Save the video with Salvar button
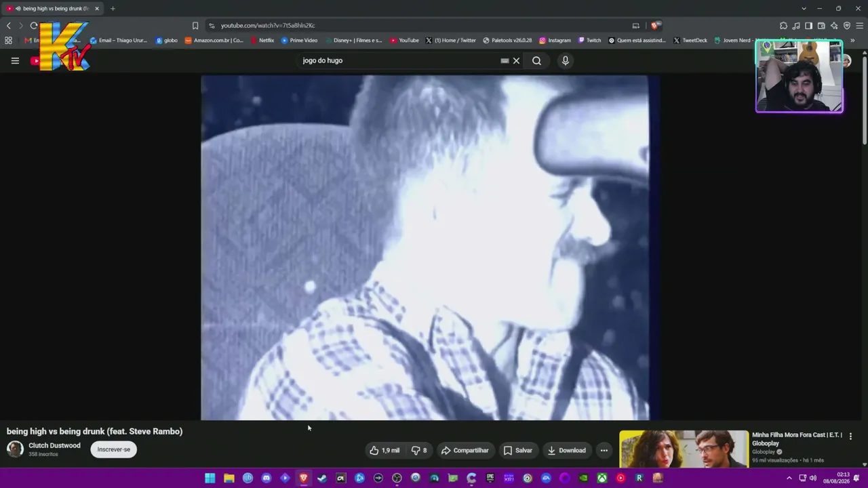868x488 pixels. click(x=518, y=450)
